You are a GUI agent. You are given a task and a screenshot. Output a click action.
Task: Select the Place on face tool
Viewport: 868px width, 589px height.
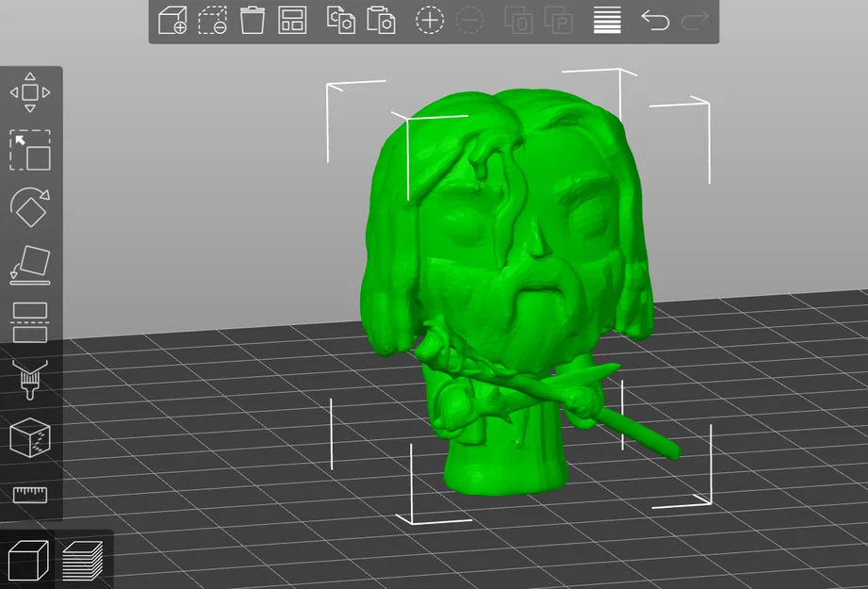tap(30, 265)
